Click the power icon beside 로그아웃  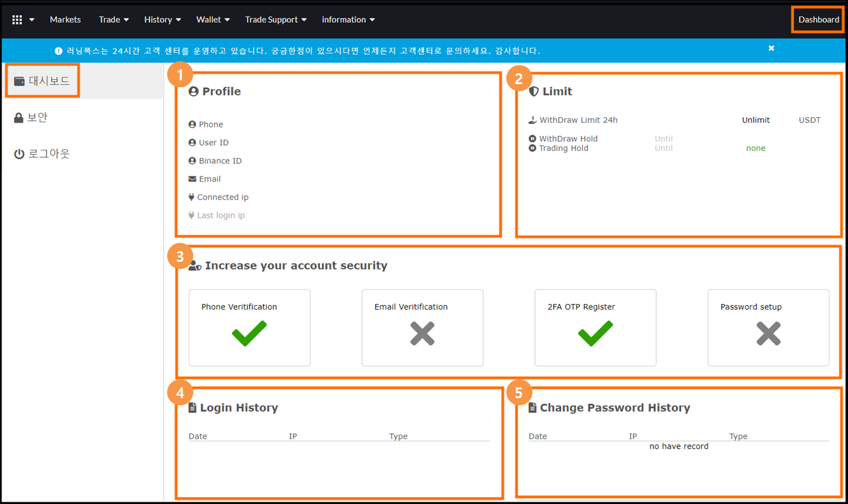coord(19,154)
